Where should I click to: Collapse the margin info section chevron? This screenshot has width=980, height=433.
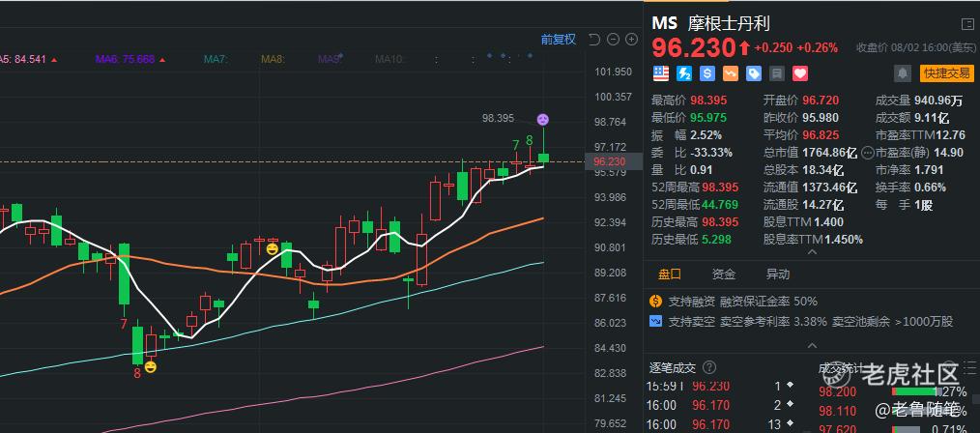click(x=812, y=345)
